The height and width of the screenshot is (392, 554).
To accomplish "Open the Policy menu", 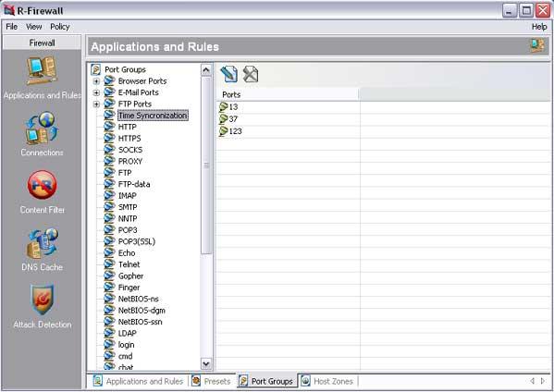I will 60,27.
